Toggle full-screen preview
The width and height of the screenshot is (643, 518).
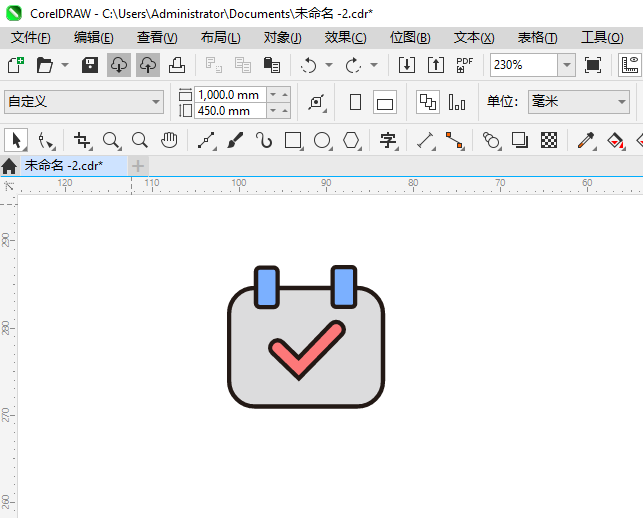(593, 65)
